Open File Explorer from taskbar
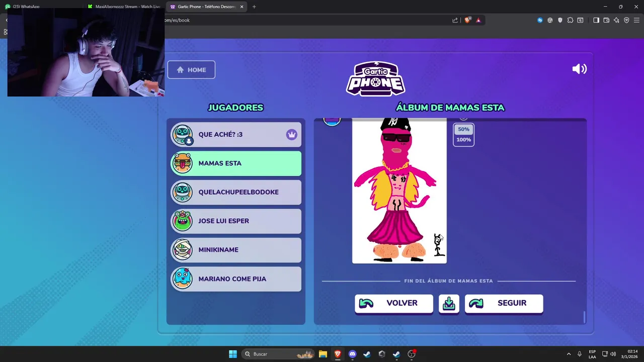This screenshot has height=362, width=644. point(323,354)
